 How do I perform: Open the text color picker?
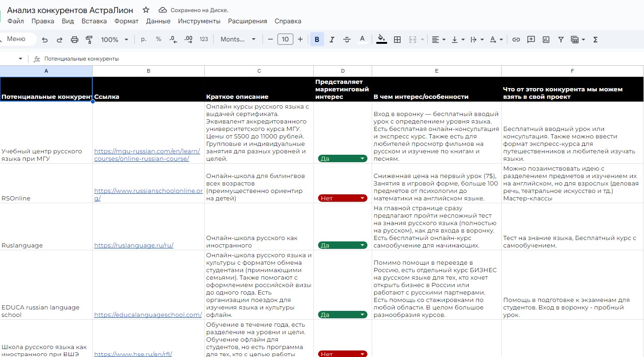(362, 40)
